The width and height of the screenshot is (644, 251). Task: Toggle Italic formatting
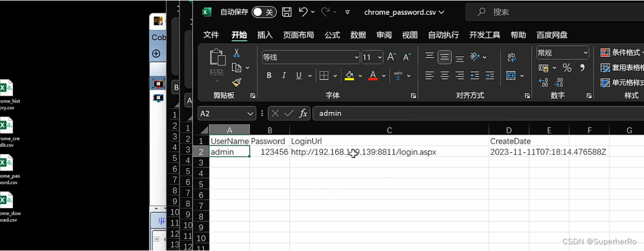click(x=284, y=75)
